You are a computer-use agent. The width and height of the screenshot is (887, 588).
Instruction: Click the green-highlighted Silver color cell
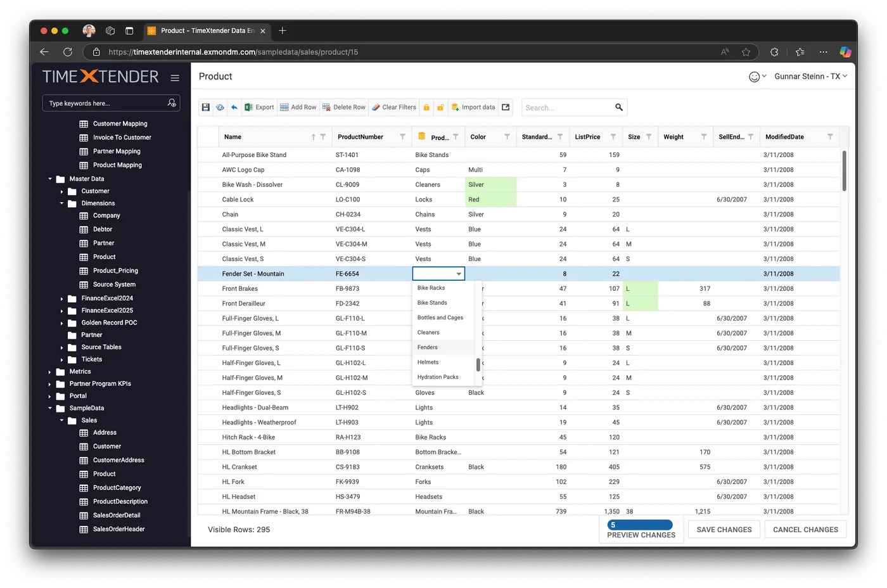click(491, 184)
